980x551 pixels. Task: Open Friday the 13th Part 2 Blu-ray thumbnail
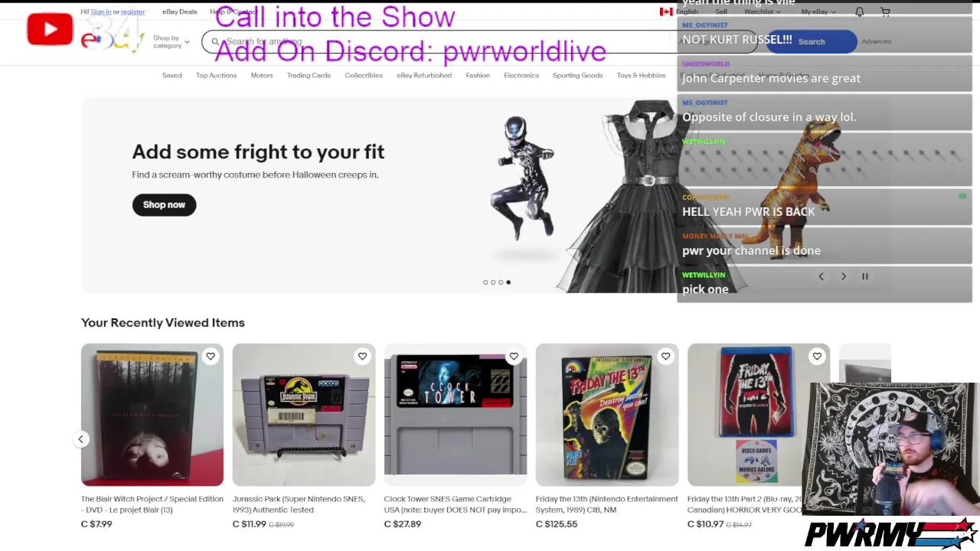click(759, 415)
